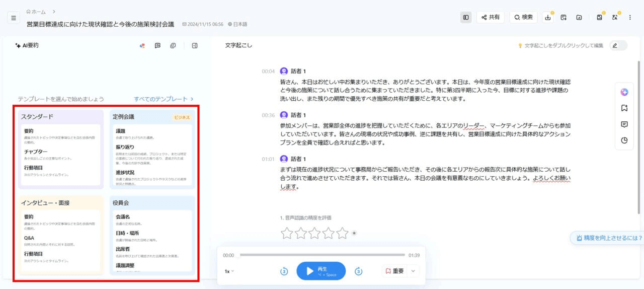Click the translate icon
Image resolution: width=644 pixels, height=289 pixels.
coord(615,17)
